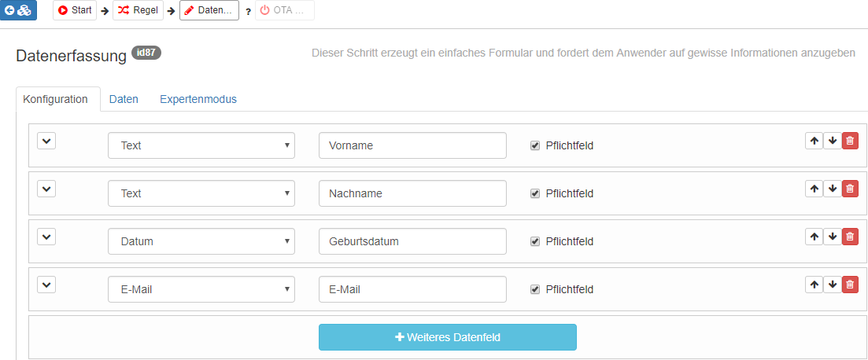Delete the E-Mail field row
The height and width of the screenshot is (360, 868).
point(850,285)
